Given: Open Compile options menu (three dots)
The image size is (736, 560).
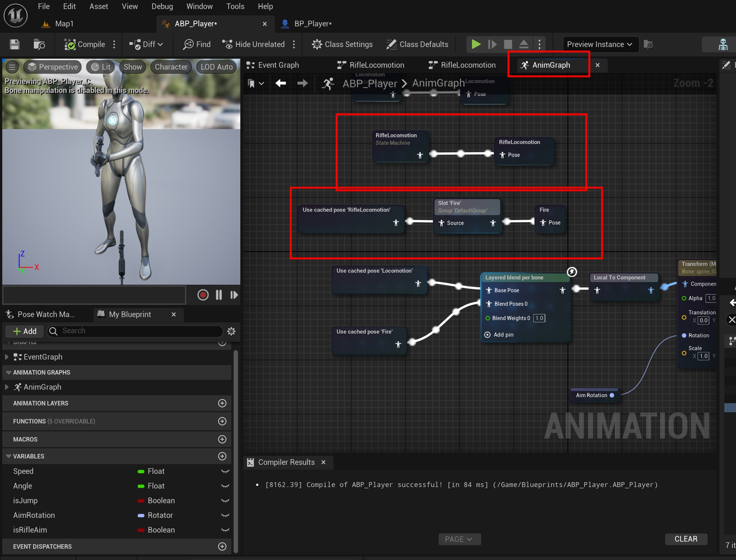Looking at the screenshot, I should (x=114, y=44).
